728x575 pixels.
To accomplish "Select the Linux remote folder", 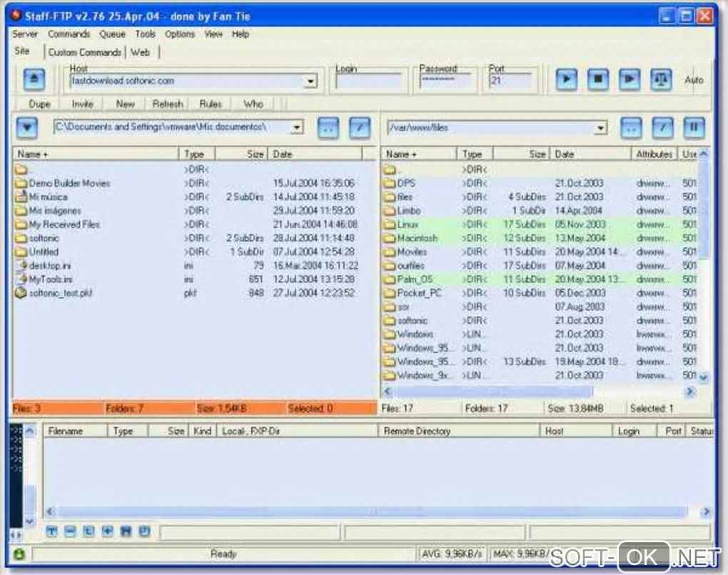I will click(x=408, y=225).
